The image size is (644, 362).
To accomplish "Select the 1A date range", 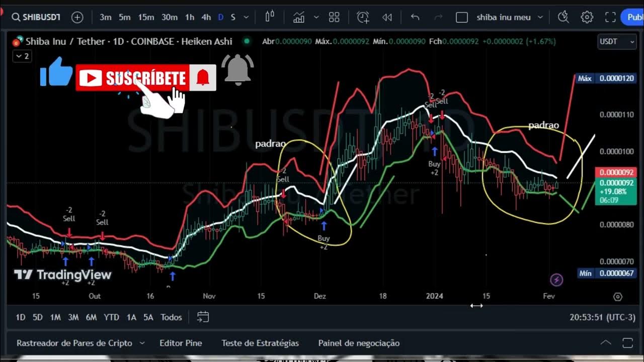I will point(131,317).
